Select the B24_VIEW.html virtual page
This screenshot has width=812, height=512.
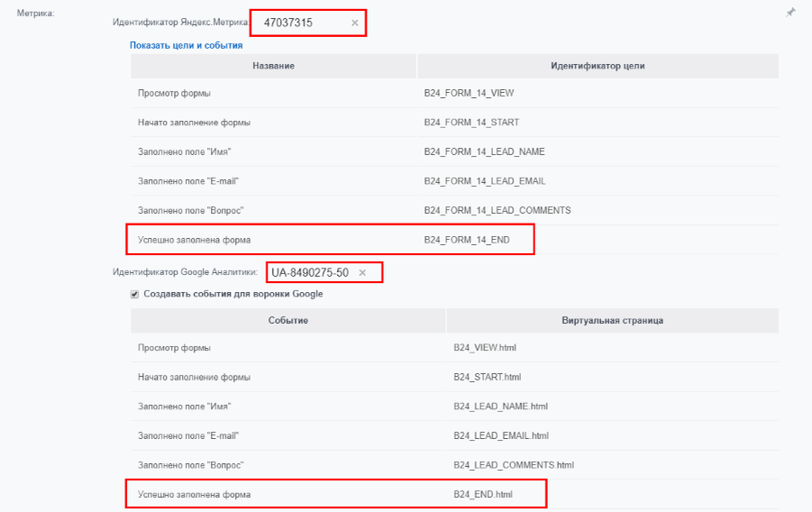click(x=485, y=347)
